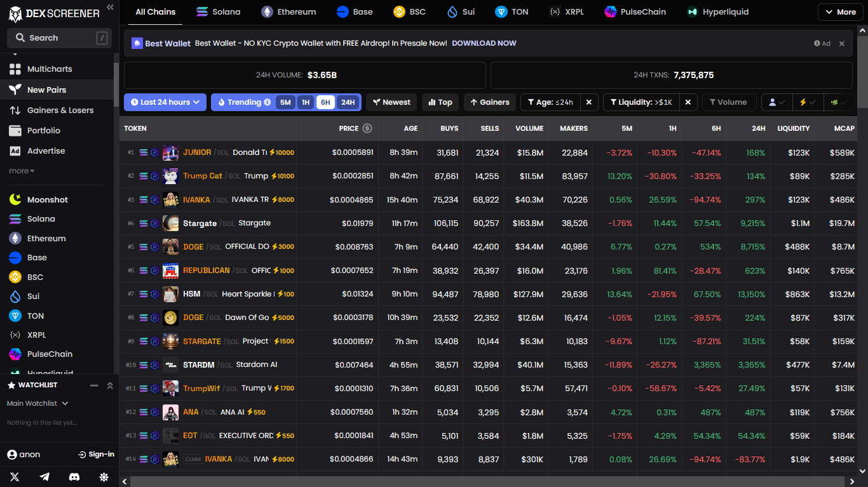Screen dimensions: 868x487
Task: Switch to the All Chains tab
Action: (x=155, y=12)
